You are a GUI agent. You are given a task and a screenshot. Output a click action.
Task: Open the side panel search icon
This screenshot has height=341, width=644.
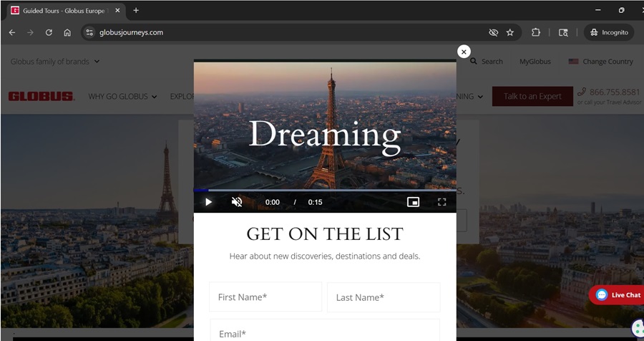pos(563,32)
